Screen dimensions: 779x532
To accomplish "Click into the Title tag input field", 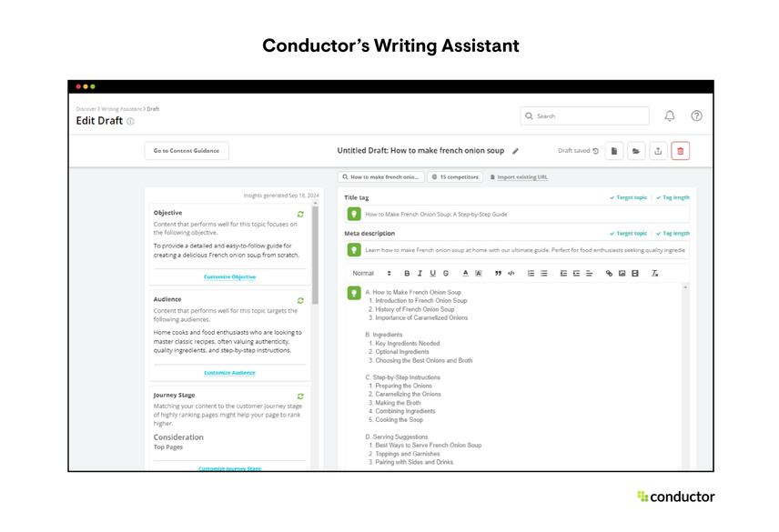I will coord(517,215).
